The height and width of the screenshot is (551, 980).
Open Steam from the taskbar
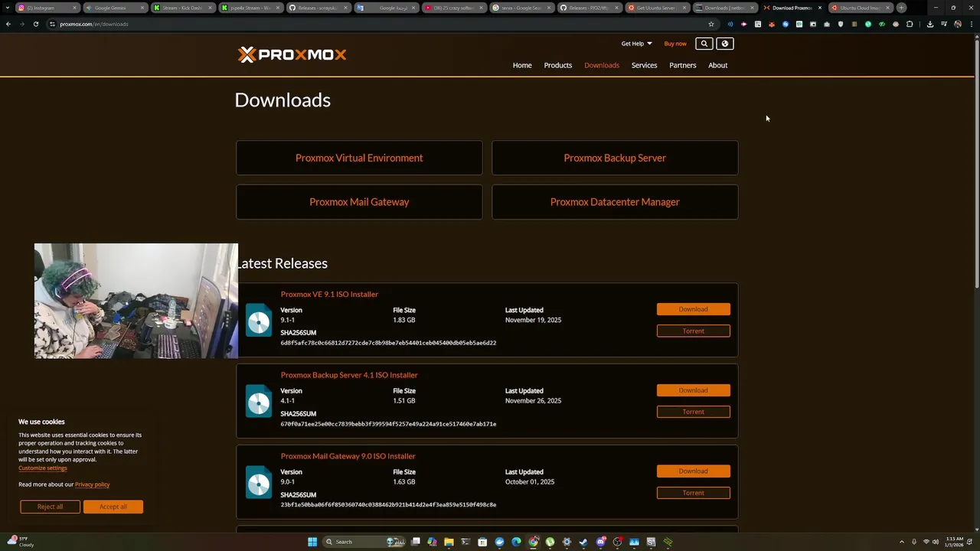(x=583, y=542)
